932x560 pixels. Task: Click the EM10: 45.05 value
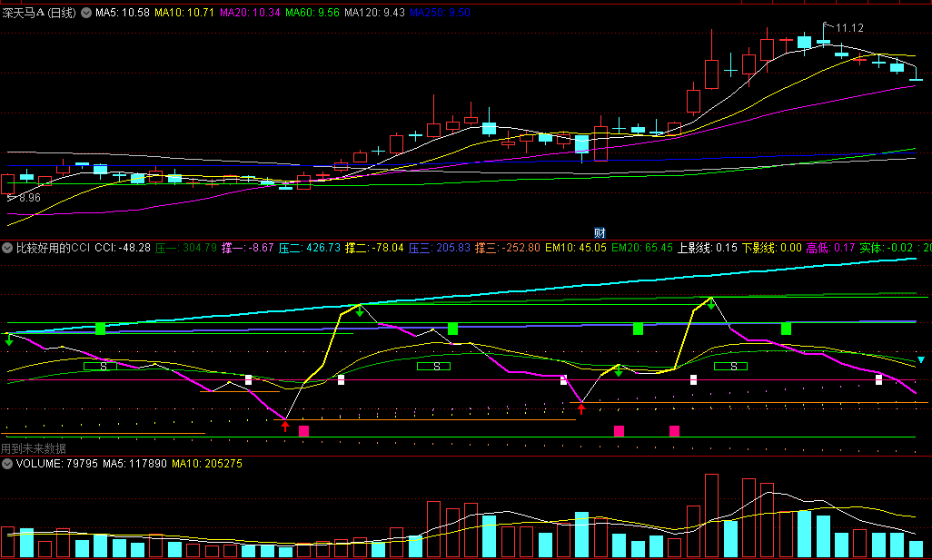pos(576,248)
